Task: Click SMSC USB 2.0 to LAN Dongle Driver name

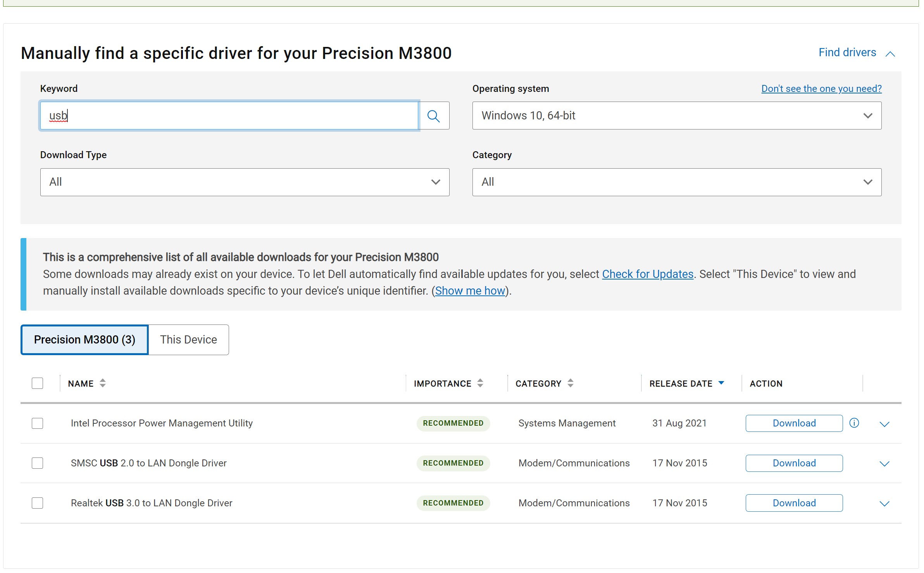Action: click(x=148, y=463)
